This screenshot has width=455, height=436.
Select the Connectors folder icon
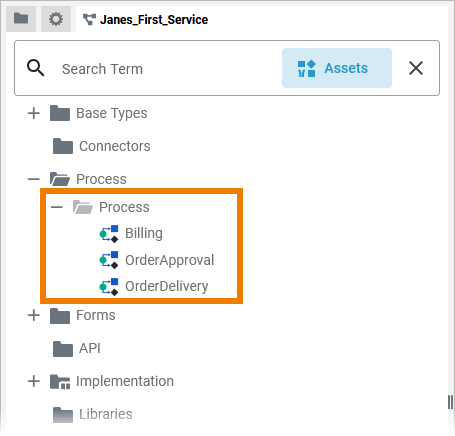63,146
